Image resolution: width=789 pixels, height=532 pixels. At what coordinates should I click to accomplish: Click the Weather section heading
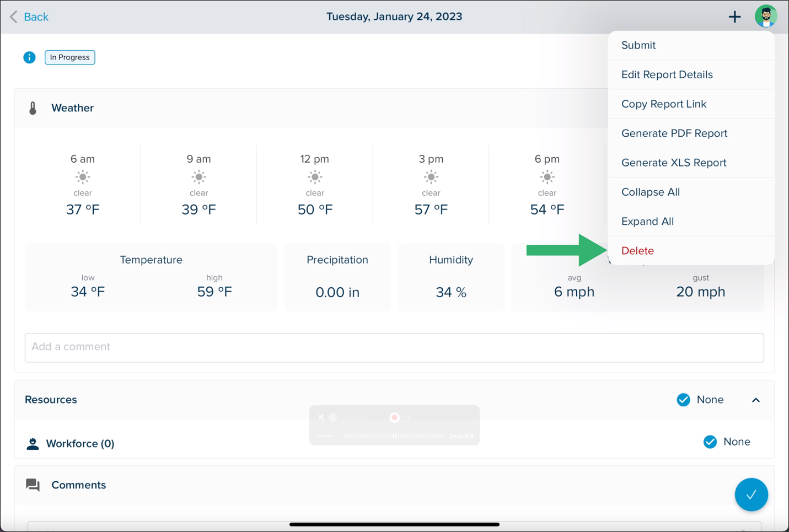click(72, 108)
